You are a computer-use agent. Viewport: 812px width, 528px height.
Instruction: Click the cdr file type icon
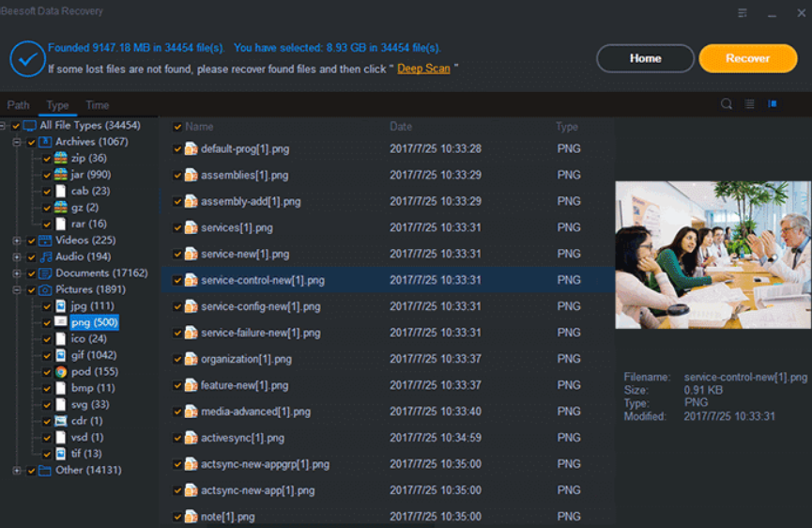click(x=61, y=421)
